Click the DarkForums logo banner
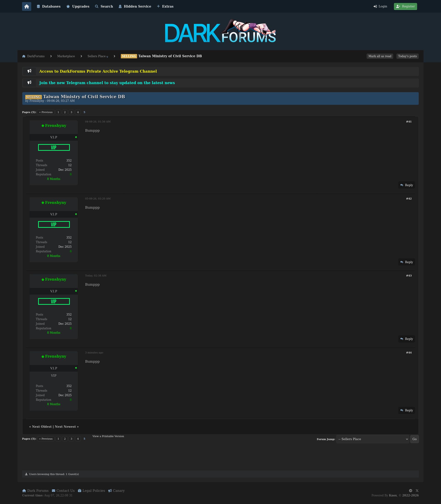The width and height of the screenshot is (441, 504). pyautogui.click(x=220, y=31)
